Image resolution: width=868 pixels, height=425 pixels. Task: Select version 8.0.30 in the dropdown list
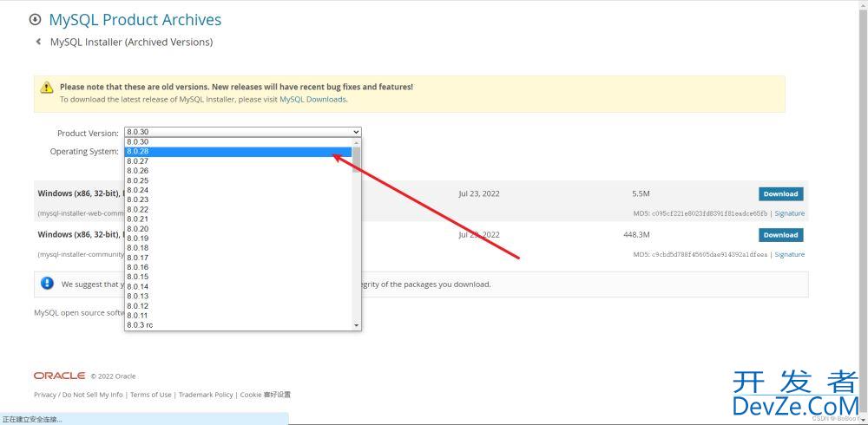pos(238,141)
